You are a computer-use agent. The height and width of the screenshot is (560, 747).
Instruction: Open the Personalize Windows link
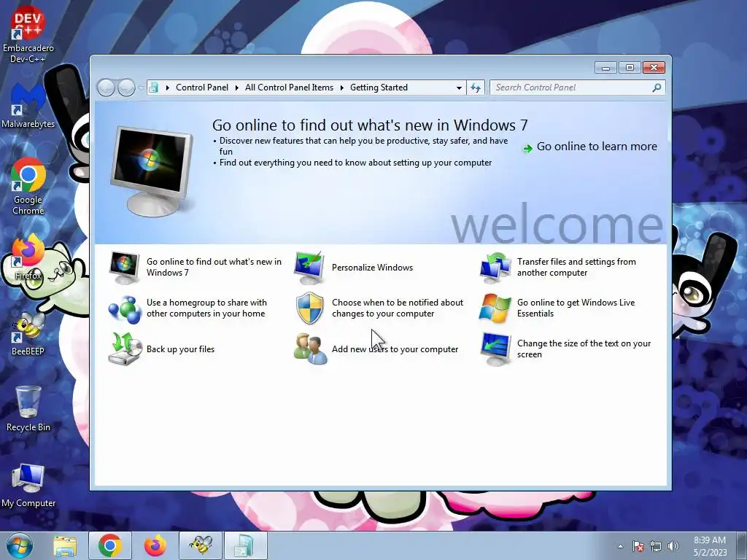coord(372,268)
